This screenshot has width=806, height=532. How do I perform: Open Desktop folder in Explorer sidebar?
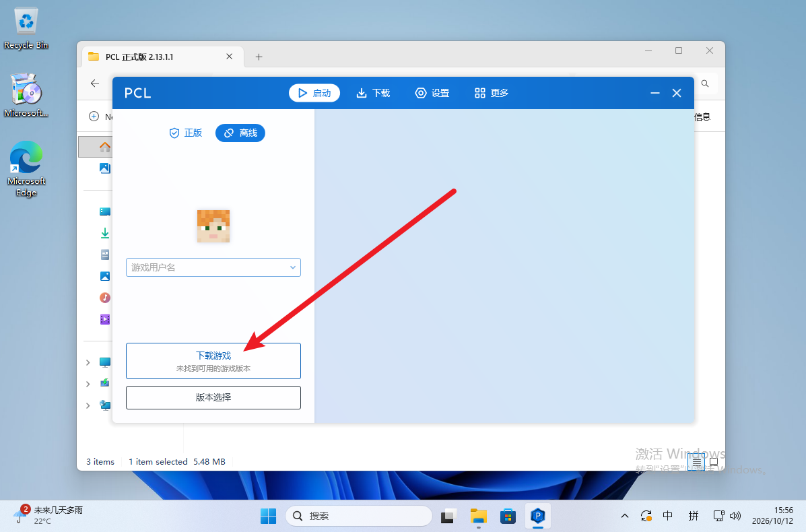(105, 211)
